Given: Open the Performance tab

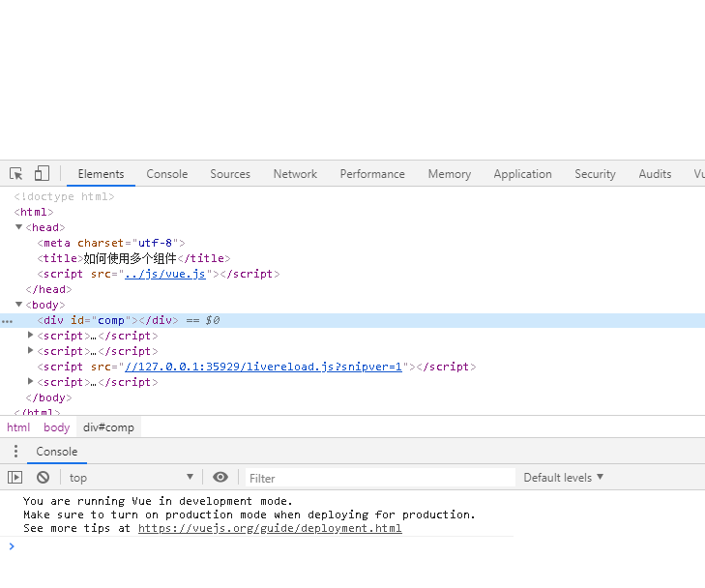Looking at the screenshot, I should [372, 174].
